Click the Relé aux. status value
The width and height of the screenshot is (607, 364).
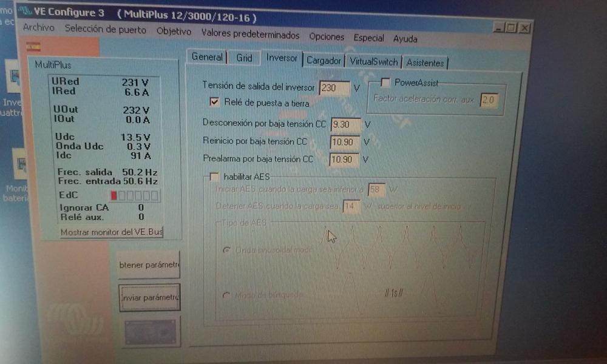141,217
